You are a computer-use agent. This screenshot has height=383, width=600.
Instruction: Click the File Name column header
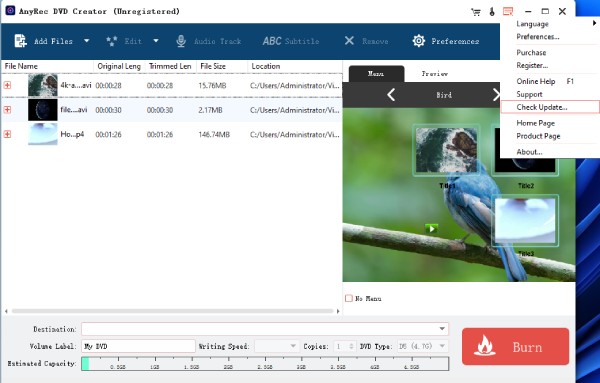47,66
